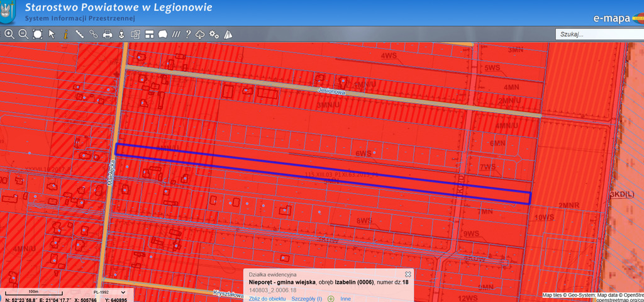Image resolution: width=644 pixels, height=302 pixels.
Task: Print the current map view
Action: point(108,35)
